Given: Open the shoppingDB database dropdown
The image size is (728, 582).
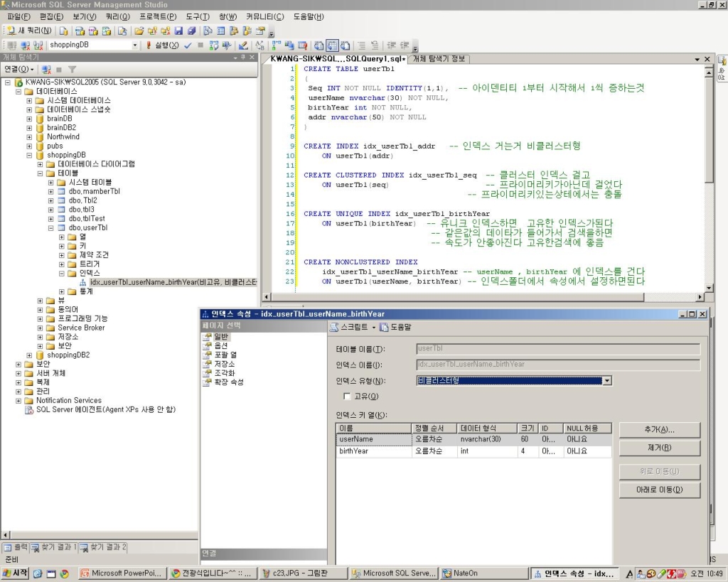Looking at the screenshot, I should pos(134,45).
